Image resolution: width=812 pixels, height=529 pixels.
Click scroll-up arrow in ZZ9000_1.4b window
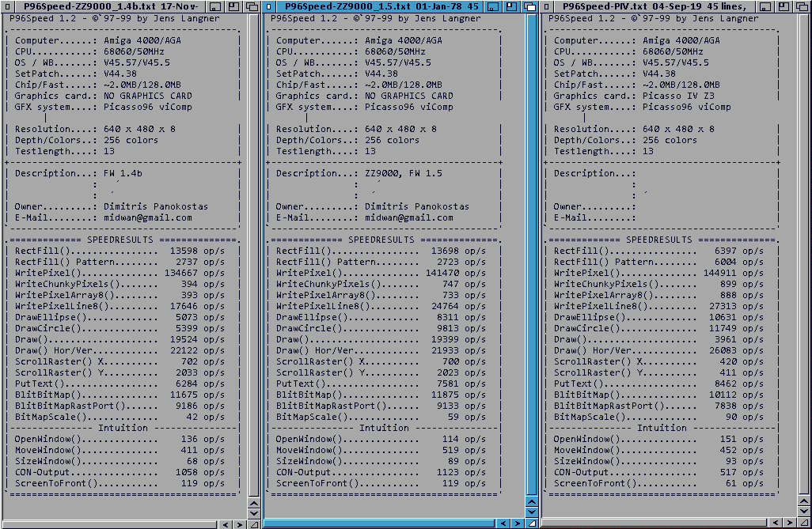(x=254, y=503)
